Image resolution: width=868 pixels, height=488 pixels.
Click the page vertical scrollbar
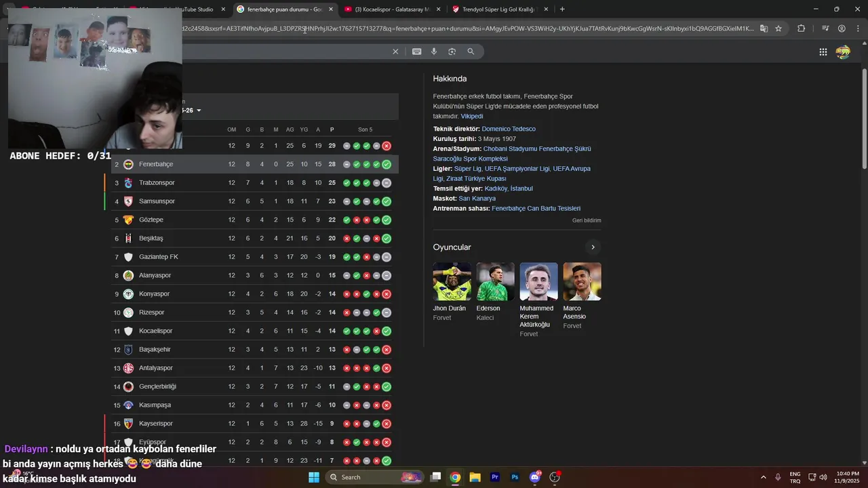click(x=864, y=119)
